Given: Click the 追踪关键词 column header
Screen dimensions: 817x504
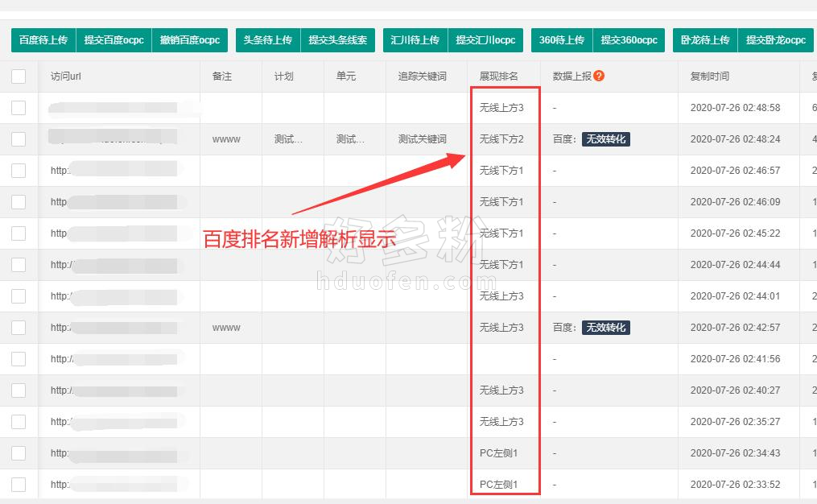Looking at the screenshot, I should [422, 76].
